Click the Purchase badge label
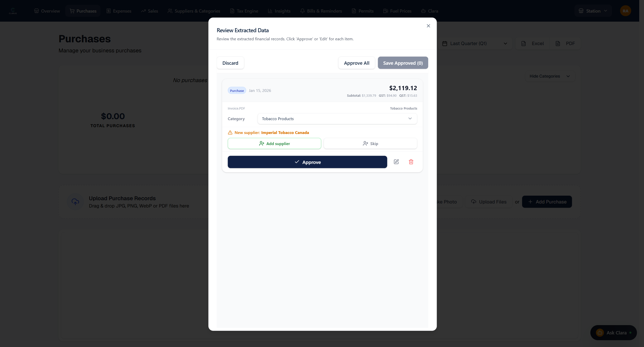This screenshot has width=644, height=347. (237, 91)
